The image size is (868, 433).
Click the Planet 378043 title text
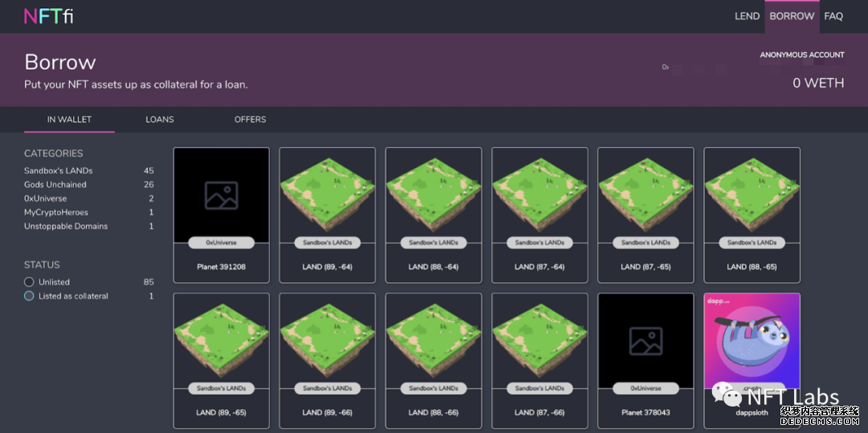(646, 413)
